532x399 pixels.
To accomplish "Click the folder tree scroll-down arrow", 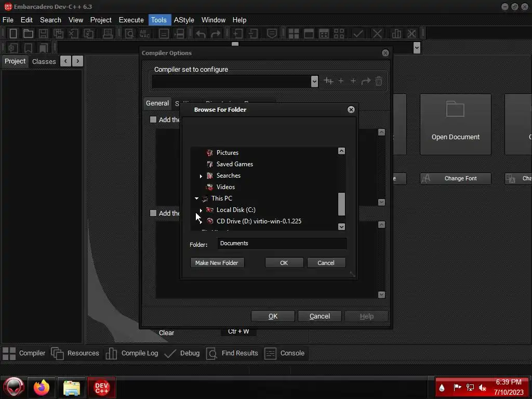I will point(342,227).
